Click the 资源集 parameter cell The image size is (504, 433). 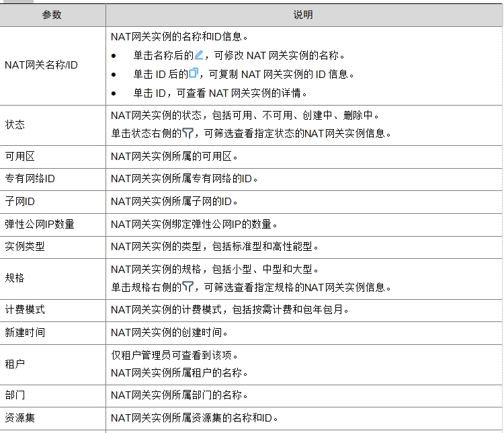pos(52,418)
